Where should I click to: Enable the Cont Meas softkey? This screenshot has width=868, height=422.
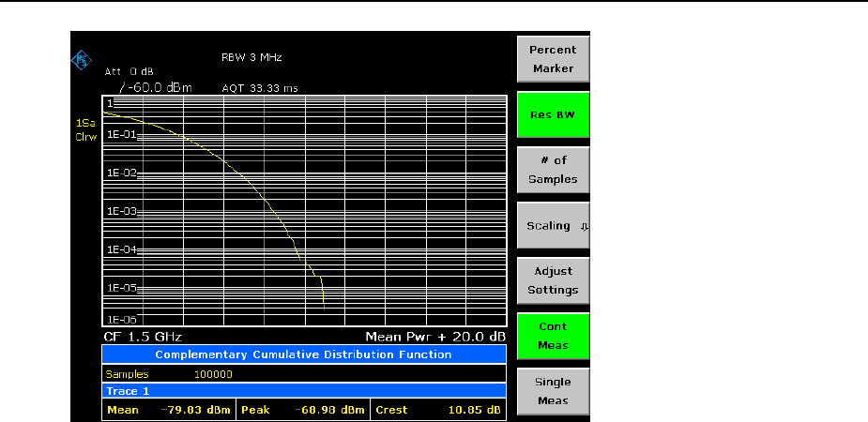pyautogui.click(x=553, y=336)
